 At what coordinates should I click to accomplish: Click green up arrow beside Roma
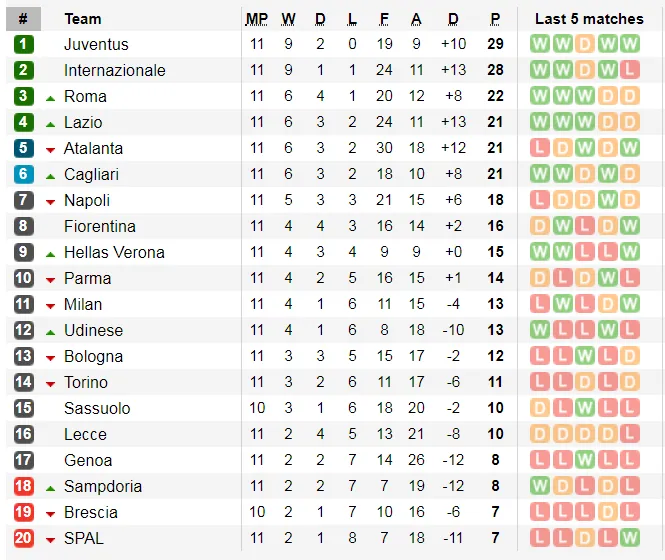coord(50,97)
